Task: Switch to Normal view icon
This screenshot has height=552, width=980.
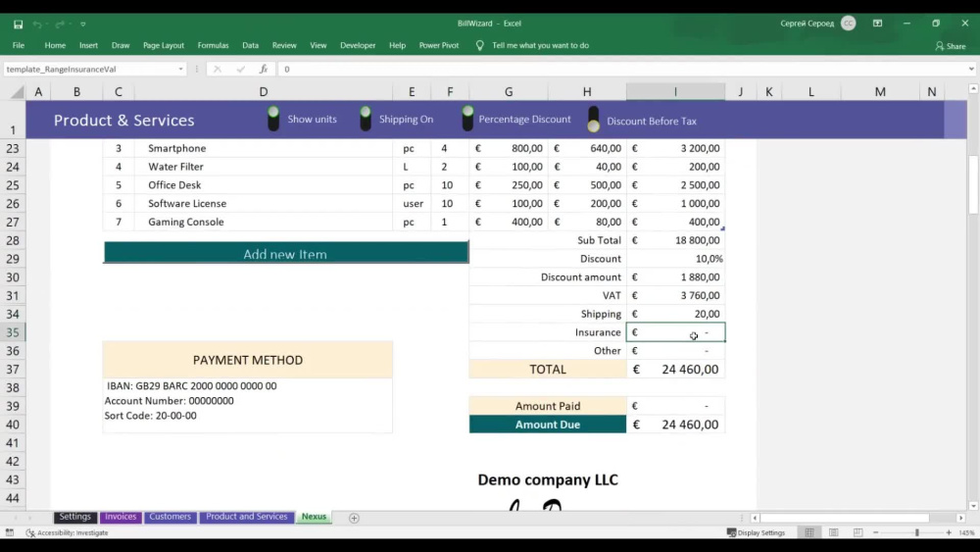Action: [809, 532]
